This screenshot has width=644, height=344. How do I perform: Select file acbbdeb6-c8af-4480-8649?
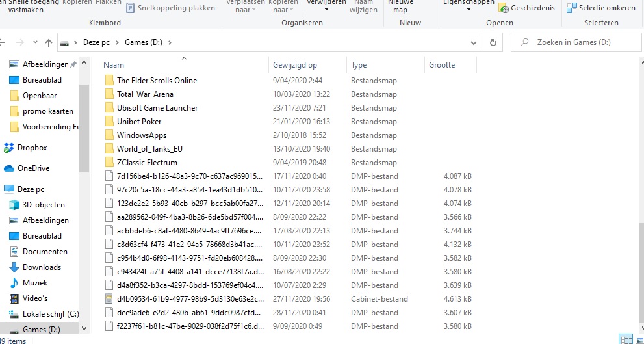(189, 231)
